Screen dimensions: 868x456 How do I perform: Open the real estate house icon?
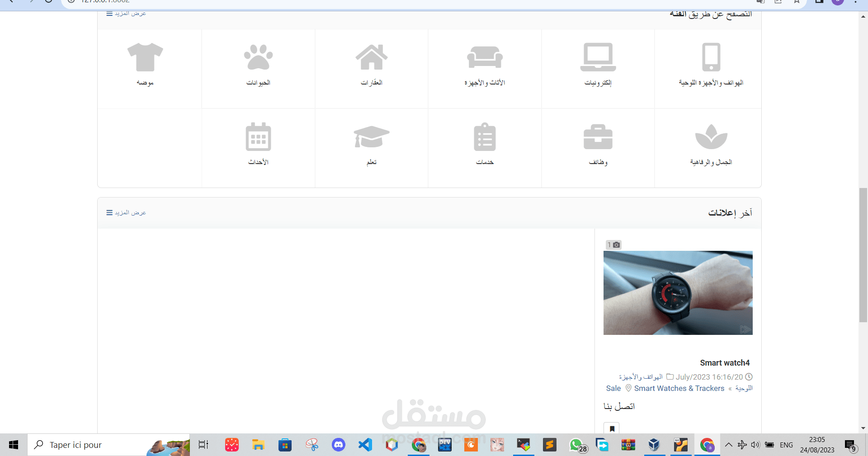(x=372, y=57)
